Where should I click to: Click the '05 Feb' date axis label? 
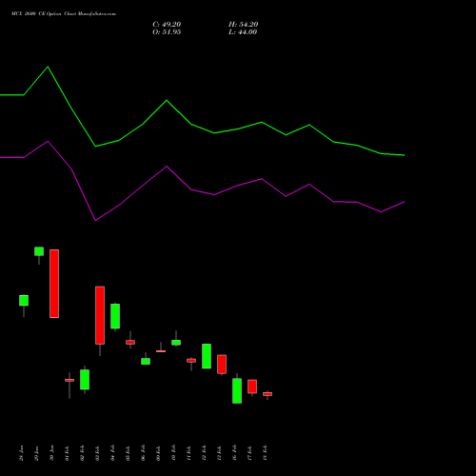(x=128, y=453)
